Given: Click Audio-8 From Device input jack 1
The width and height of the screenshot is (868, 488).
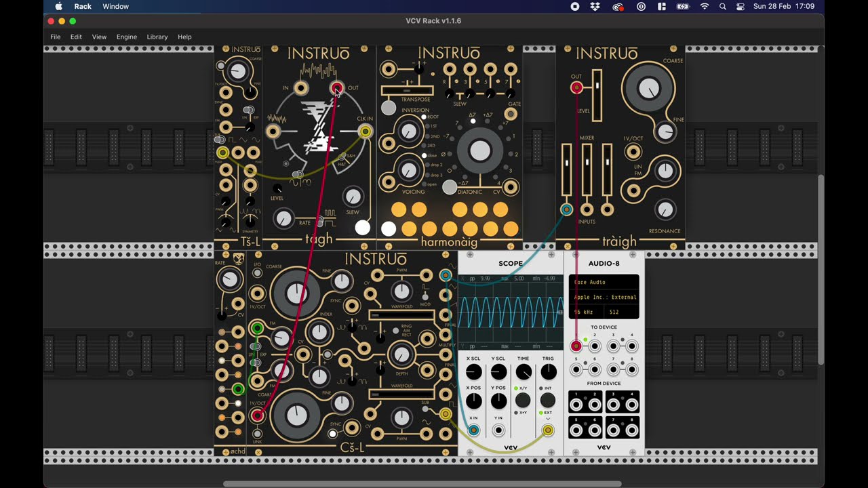Looking at the screenshot, I should point(576,405).
